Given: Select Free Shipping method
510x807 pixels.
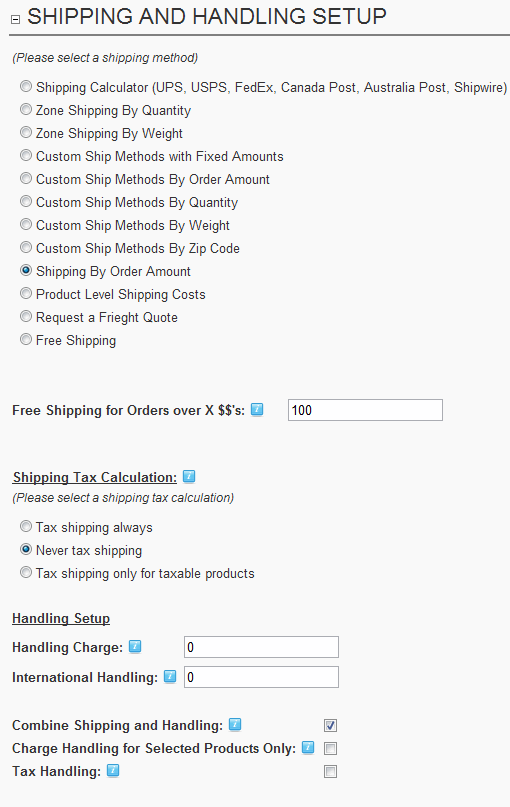Looking at the screenshot, I should [x=26, y=339].
